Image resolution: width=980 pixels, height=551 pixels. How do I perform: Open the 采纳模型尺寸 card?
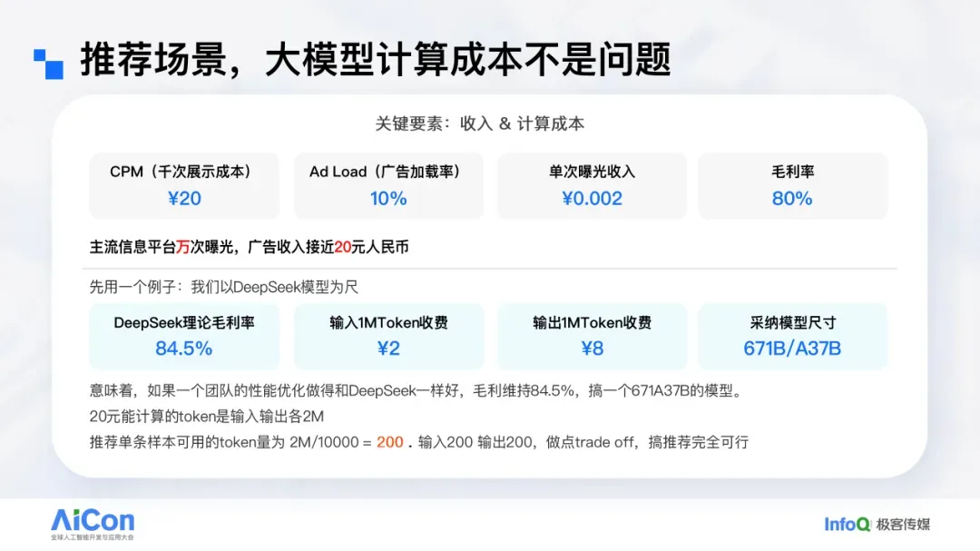[x=792, y=336]
